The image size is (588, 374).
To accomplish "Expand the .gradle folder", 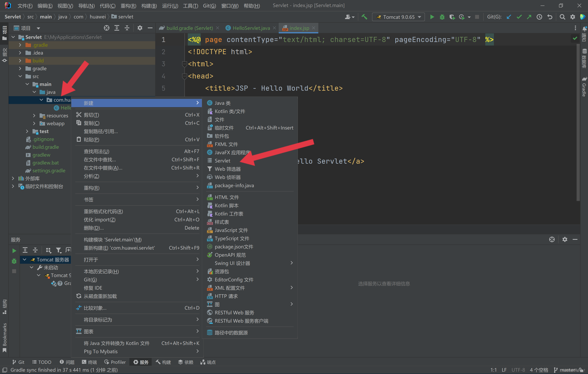I will click(20, 45).
